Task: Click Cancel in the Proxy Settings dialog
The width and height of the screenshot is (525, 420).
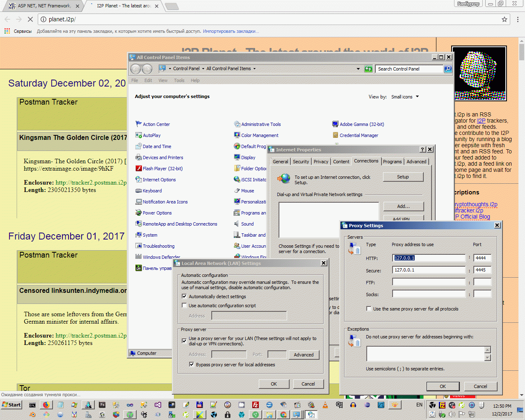Action: (x=480, y=386)
